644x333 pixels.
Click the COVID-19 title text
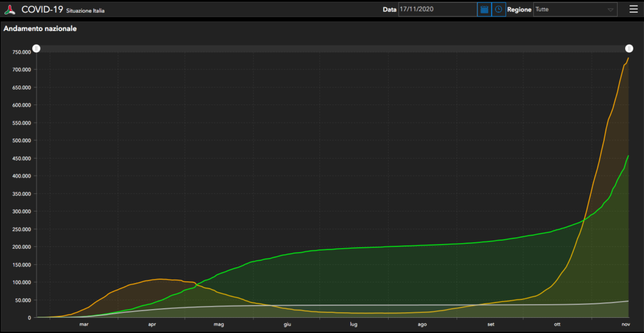coord(42,9)
